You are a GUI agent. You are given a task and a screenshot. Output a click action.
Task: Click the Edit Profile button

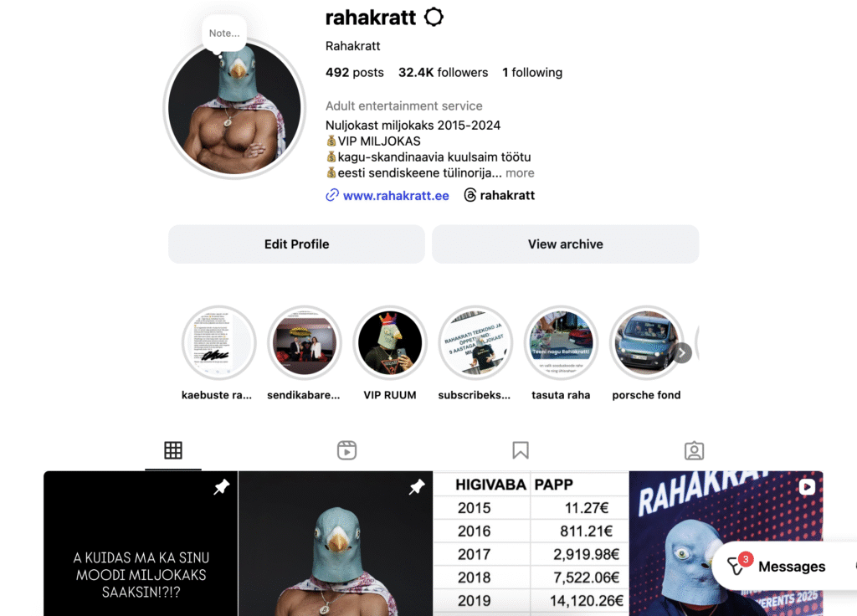point(297,244)
